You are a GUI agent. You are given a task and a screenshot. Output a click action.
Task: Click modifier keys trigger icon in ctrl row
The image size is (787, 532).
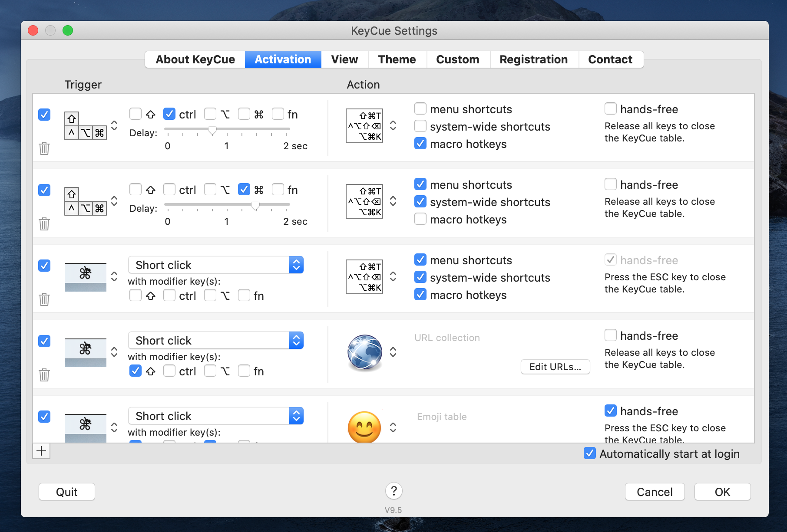pyautogui.click(x=86, y=126)
